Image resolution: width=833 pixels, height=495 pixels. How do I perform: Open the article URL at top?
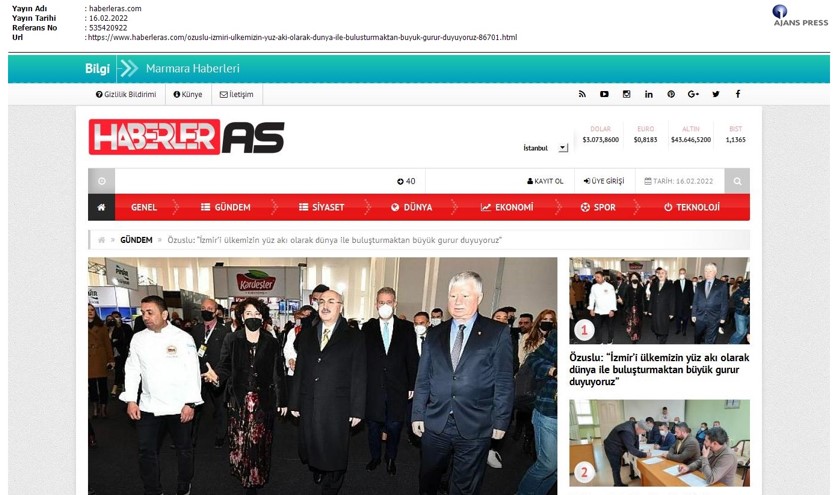click(x=302, y=37)
